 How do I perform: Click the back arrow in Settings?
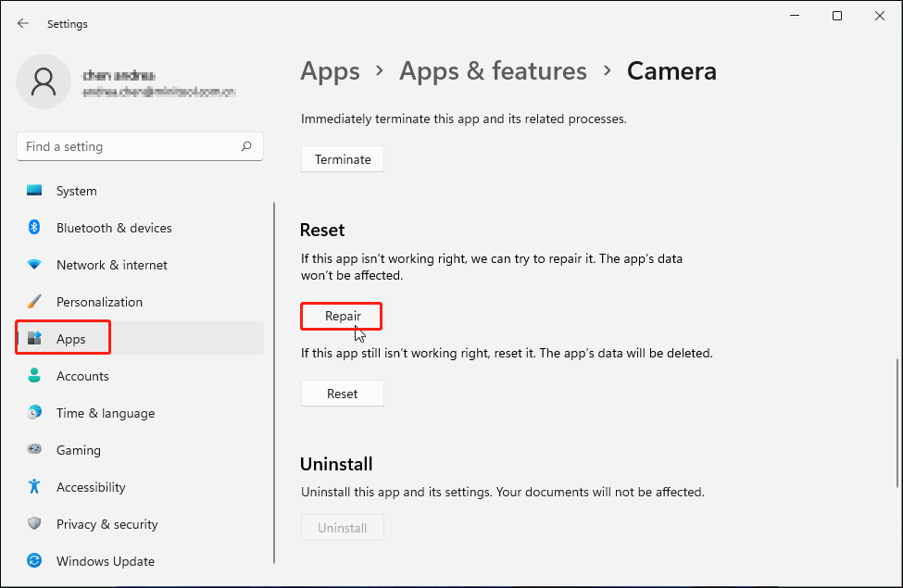[x=23, y=23]
